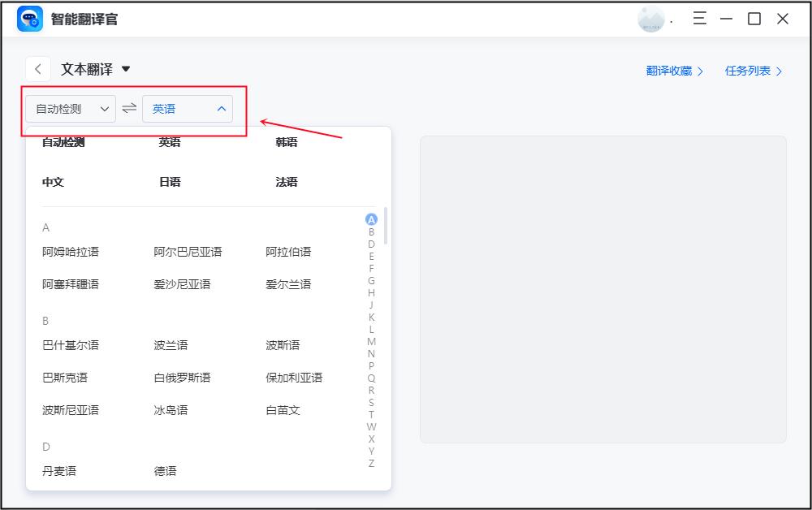
Task: Expand the 自动检测 source language dropdown
Action: 71,109
